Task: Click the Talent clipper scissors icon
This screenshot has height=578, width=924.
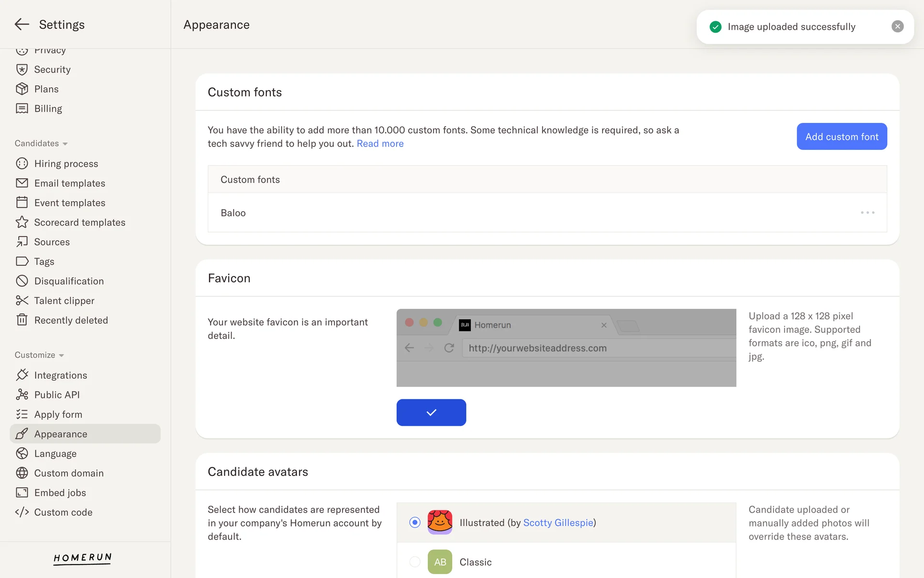Action: pyautogui.click(x=22, y=301)
